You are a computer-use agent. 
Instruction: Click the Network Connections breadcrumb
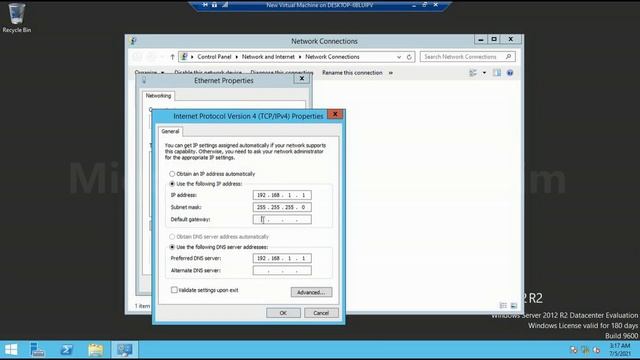click(x=332, y=57)
